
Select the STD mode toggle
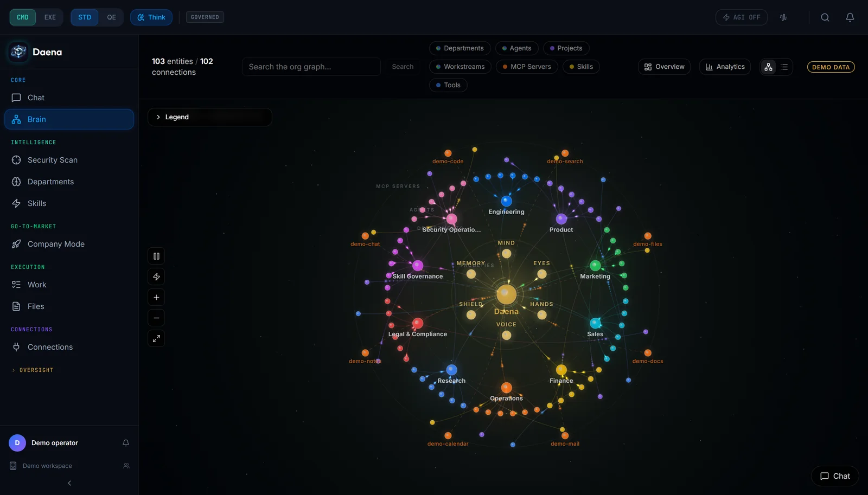tap(85, 17)
